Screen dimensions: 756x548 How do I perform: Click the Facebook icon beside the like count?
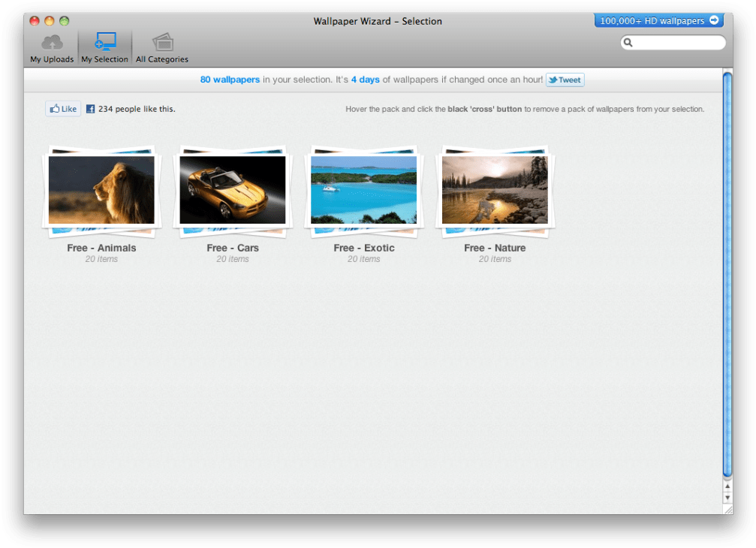[x=90, y=108]
